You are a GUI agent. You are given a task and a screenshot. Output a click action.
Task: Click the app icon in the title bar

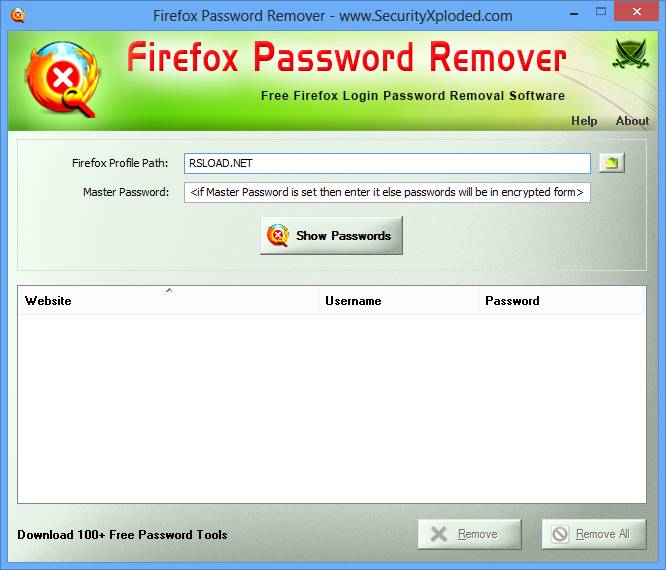17,16
